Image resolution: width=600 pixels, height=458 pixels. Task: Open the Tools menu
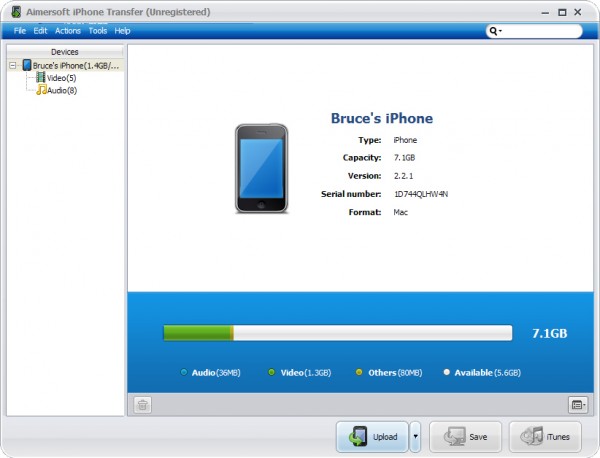tap(98, 31)
